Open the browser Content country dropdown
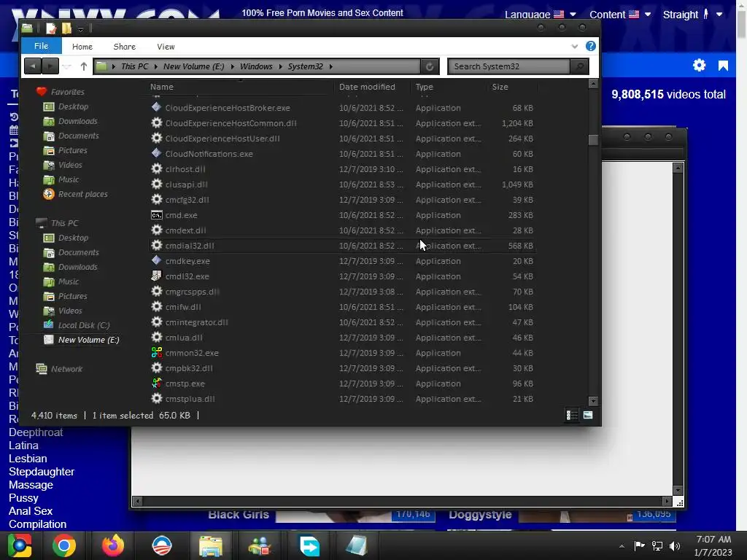 tap(620, 15)
